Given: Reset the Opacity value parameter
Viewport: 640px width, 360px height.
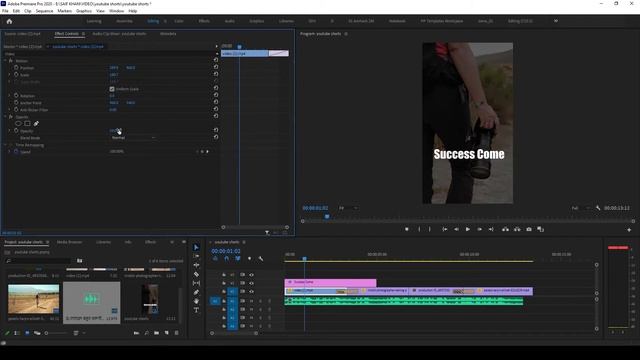Looking at the screenshot, I should (x=216, y=130).
